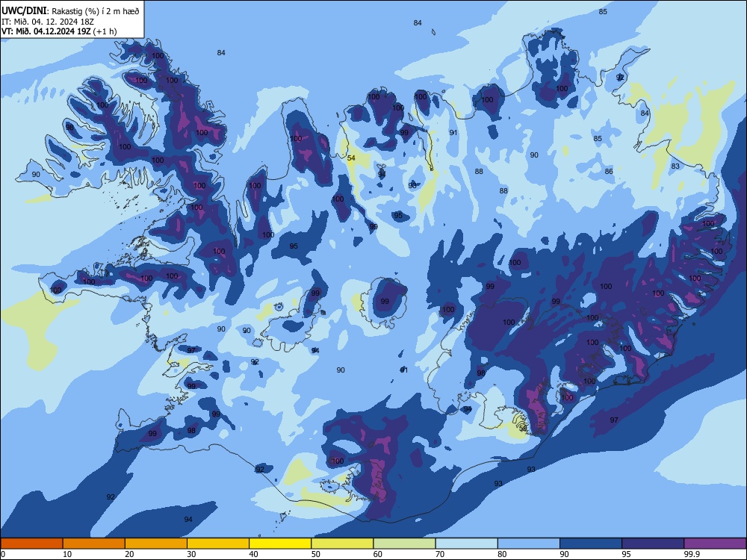Click the pale yellow 50–60 legend swatch
Image resolution: width=747 pixels, height=560 pixels.
342,544
